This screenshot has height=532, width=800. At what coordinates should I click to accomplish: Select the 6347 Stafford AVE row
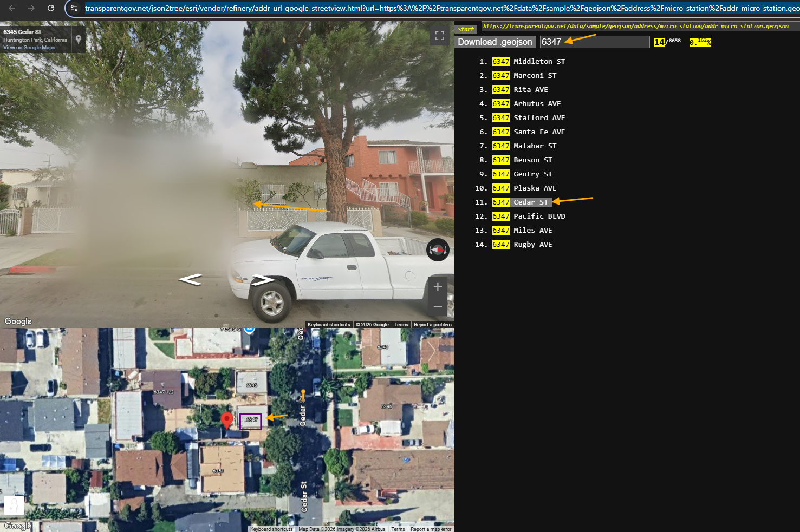pyautogui.click(x=529, y=118)
